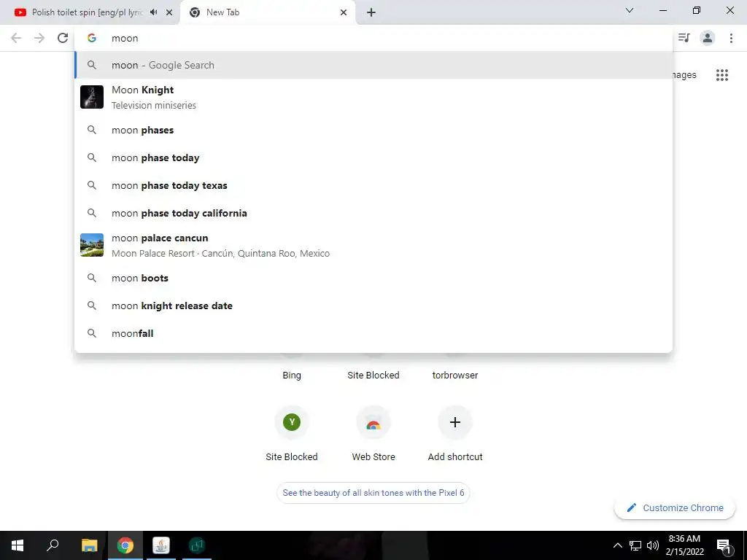Close the New Tab tab
Screen dimensions: 747x560
(344, 12)
